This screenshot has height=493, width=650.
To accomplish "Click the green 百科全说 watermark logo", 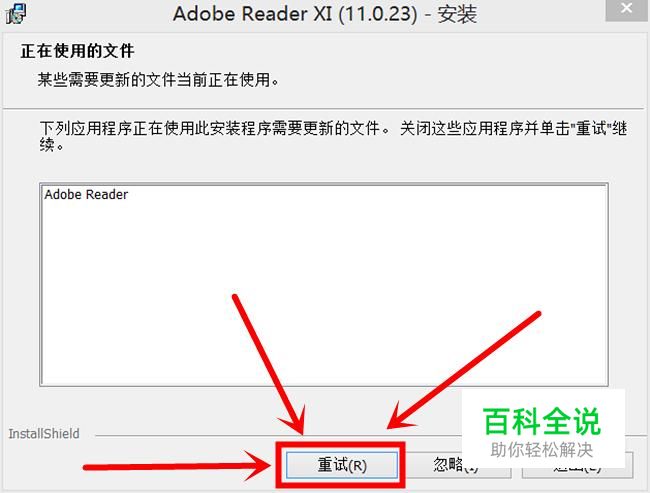I will [541, 421].
